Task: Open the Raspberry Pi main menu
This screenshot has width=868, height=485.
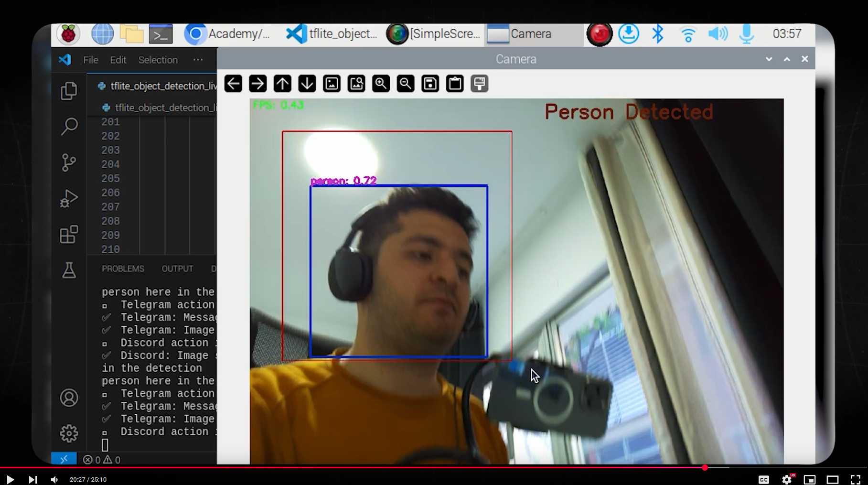Action: (x=68, y=34)
